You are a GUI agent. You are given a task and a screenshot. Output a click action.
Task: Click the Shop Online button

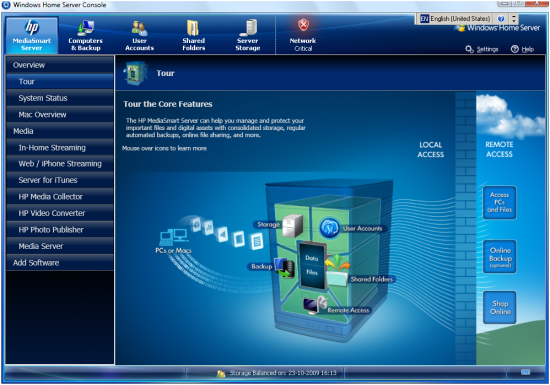pos(500,307)
